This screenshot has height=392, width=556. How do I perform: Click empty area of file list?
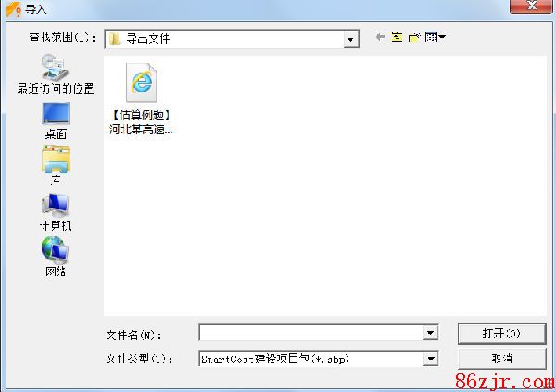pos(355,213)
